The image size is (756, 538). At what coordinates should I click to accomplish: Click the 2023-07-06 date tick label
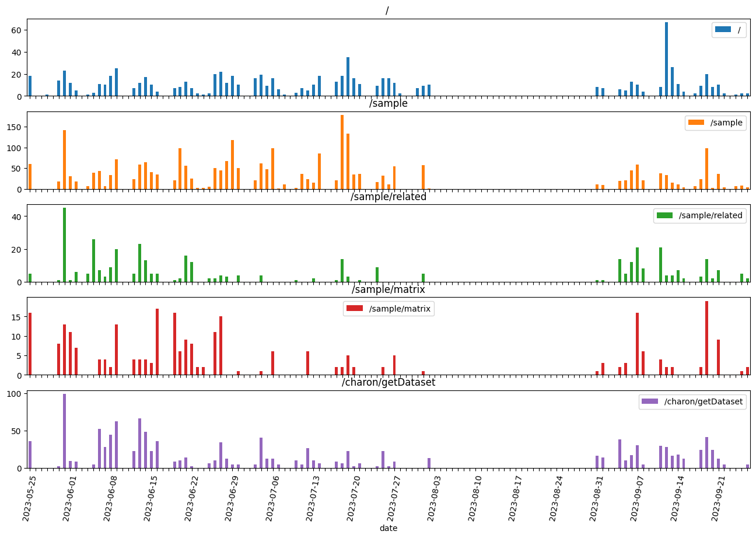click(x=273, y=498)
